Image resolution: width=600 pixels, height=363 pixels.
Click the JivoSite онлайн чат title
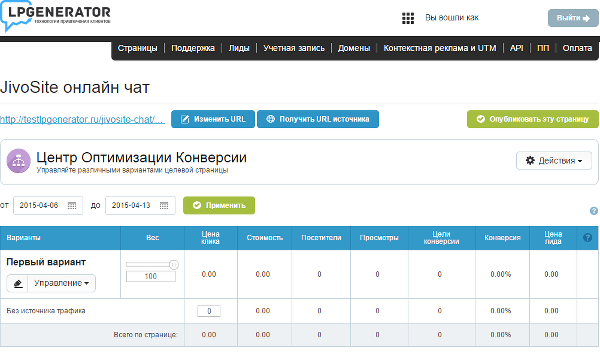click(x=75, y=87)
